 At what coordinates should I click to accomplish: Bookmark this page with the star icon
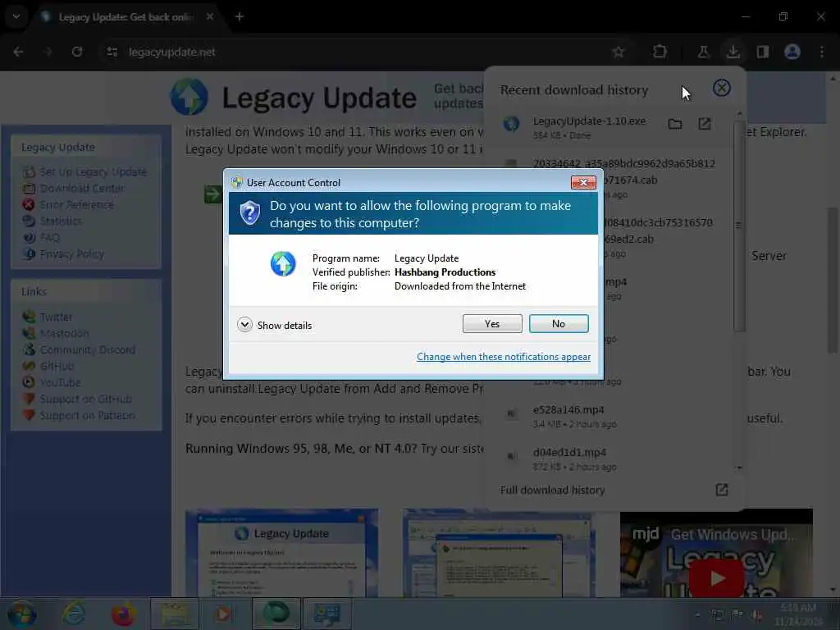point(619,52)
